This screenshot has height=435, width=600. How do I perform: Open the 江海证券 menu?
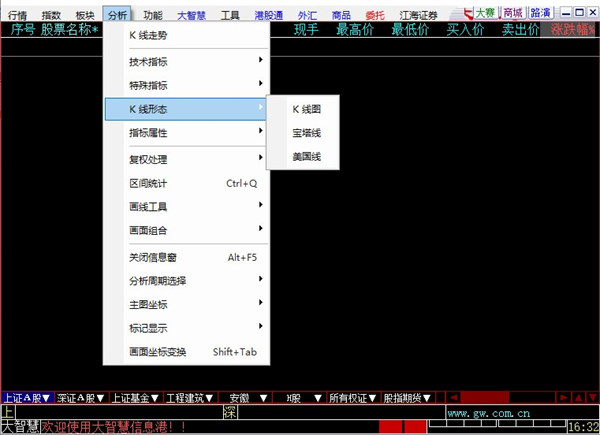(418, 15)
